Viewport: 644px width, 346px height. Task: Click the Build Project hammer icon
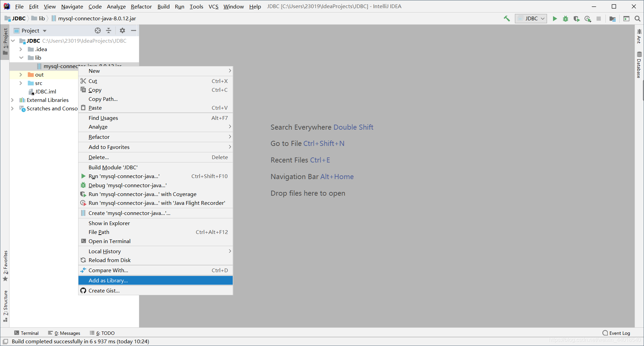pyautogui.click(x=507, y=19)
